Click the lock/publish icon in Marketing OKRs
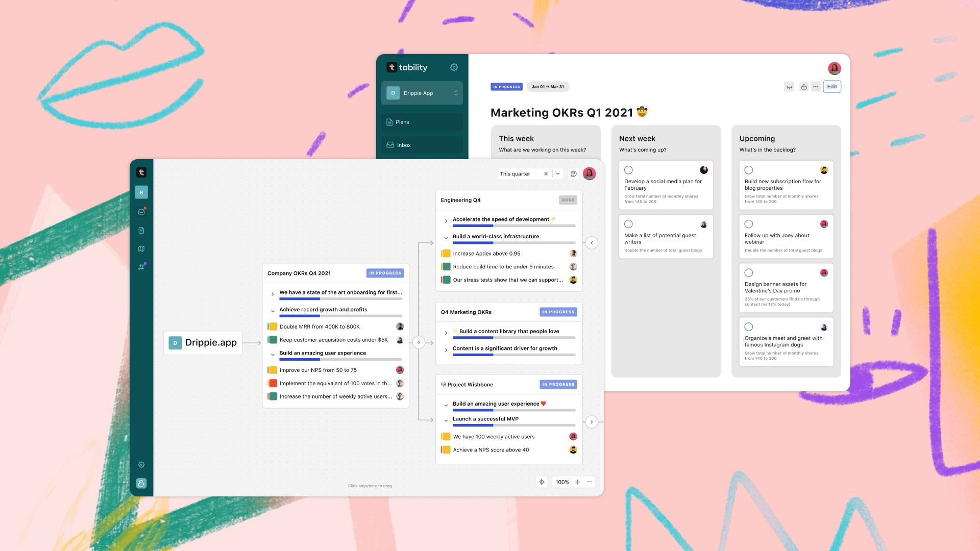 click(x=804, y=86)
